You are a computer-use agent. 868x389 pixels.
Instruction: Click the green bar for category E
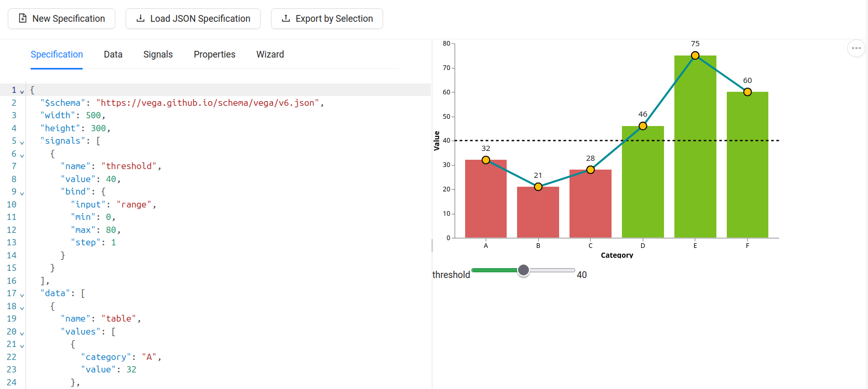[695, 156]
